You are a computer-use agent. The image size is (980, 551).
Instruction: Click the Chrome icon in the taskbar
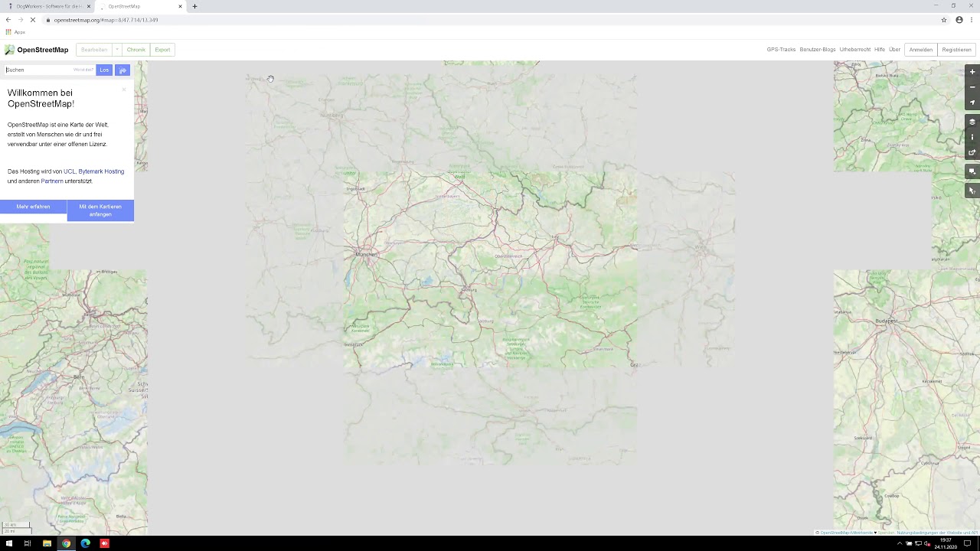click(66, 543)
